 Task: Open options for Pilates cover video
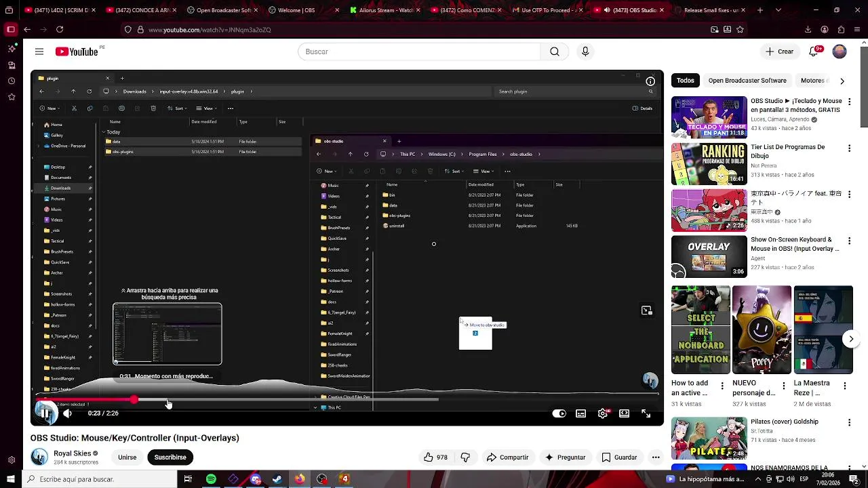click(x=849, y=422)
